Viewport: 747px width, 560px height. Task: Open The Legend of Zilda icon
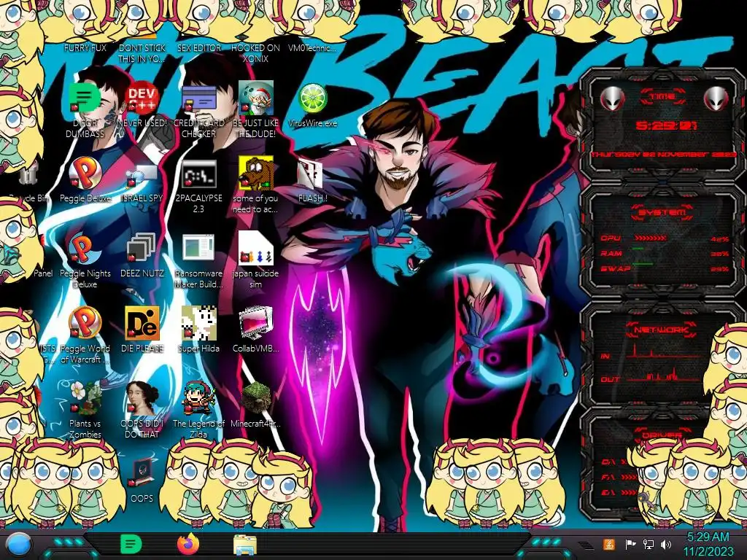coord(199,398)
